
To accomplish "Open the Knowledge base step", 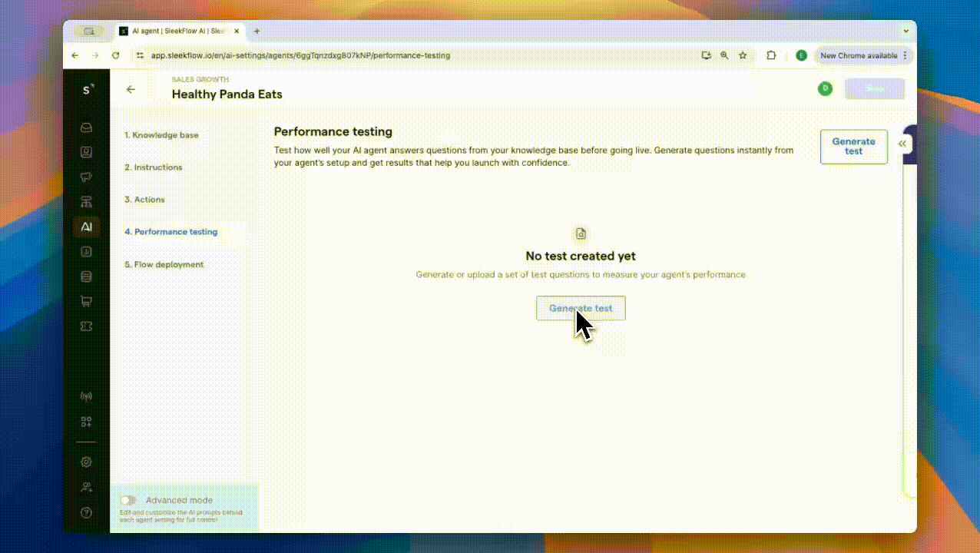I will tap(161, 134).
